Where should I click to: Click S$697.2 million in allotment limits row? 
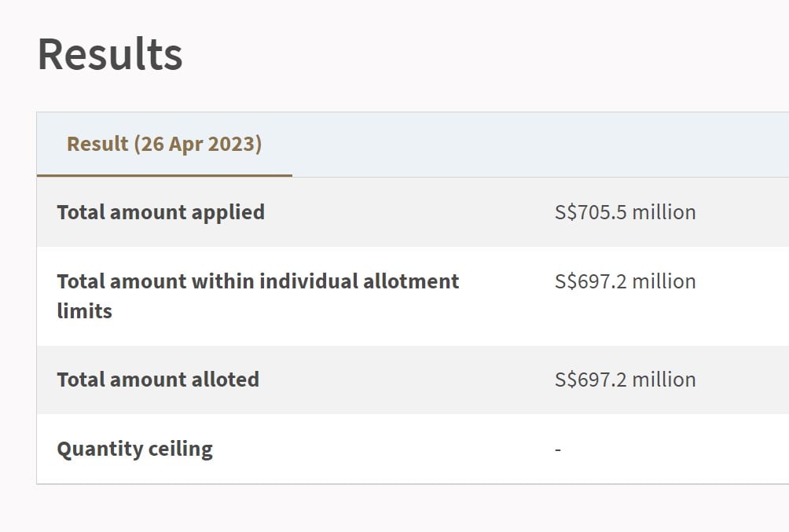[x=625, y=281]
